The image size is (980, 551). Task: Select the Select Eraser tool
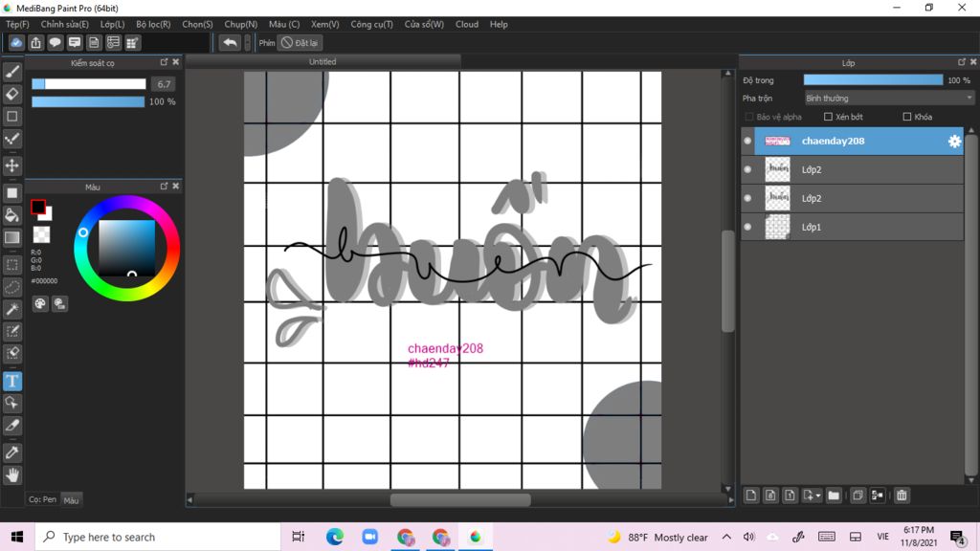tap(11, 353)
